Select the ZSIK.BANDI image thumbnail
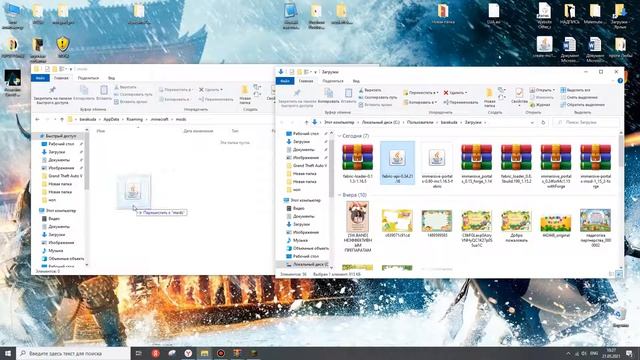The image size is (640, 360). (x=357, y=227)
